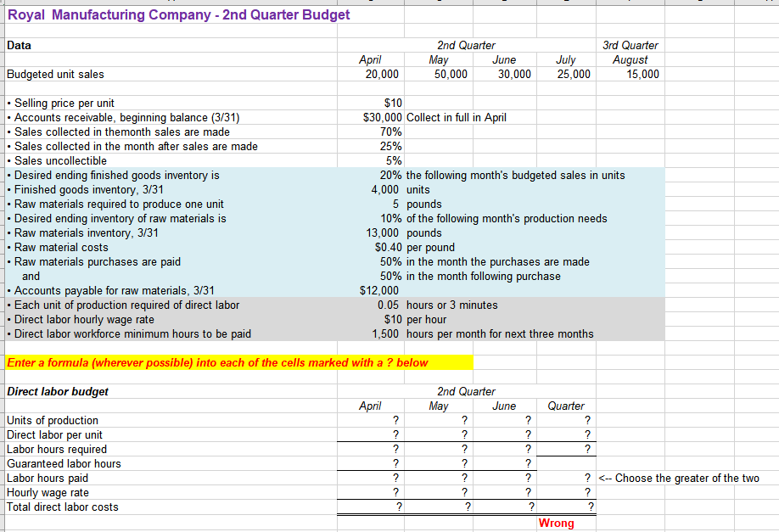Screen dimensions: 779x532
Task: Select the "Choose the greater of the two" note
Action: click(x=679, y=478)
